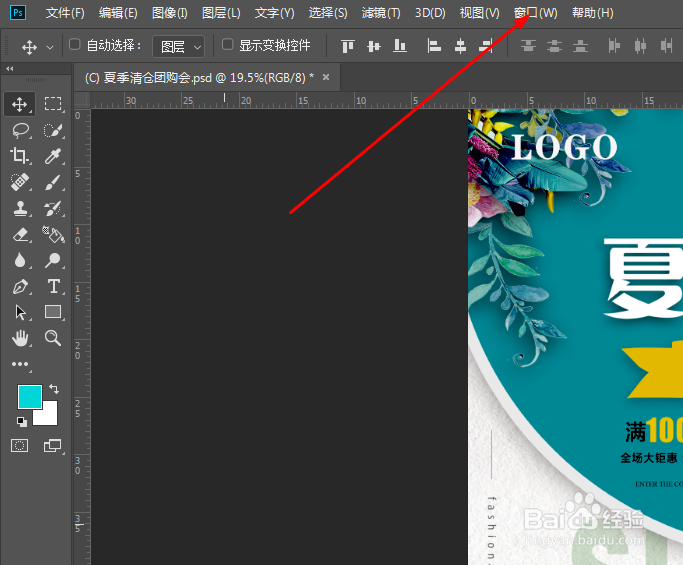Open the 选择(S) menu
Image resolution: width=683 pixels, height=565 pixels.
[x=328, y=13]
